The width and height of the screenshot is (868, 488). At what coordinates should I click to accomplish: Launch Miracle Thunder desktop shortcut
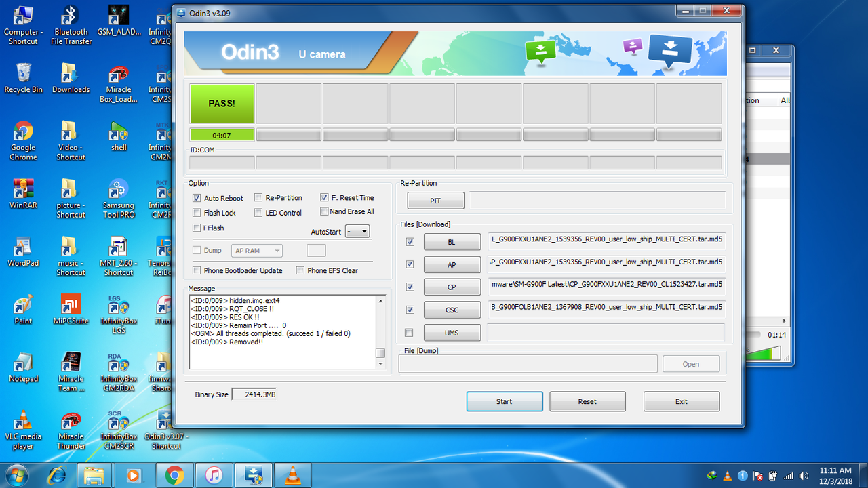71,430
